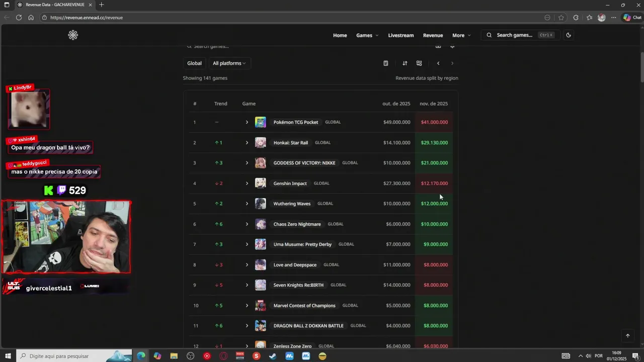Click the Wuthering Waves game icon
Viewport: 644px width, 362px height.
260,204
